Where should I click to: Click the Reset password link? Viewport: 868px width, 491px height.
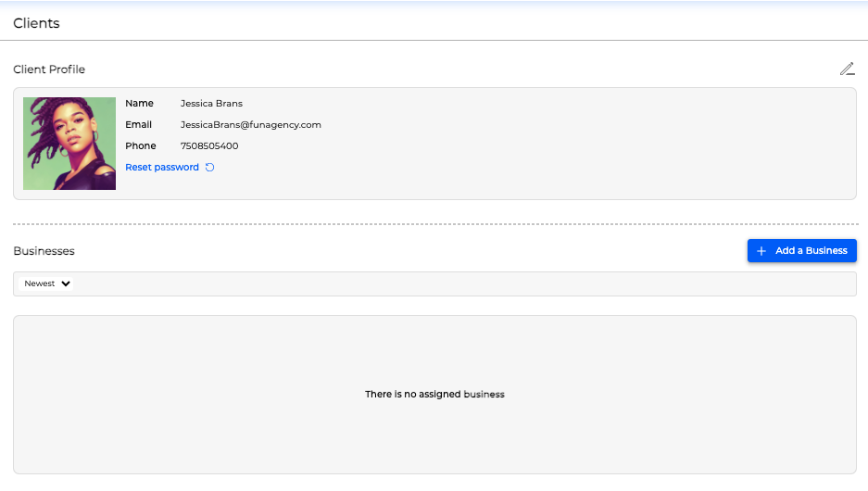(x=162, y=168)
